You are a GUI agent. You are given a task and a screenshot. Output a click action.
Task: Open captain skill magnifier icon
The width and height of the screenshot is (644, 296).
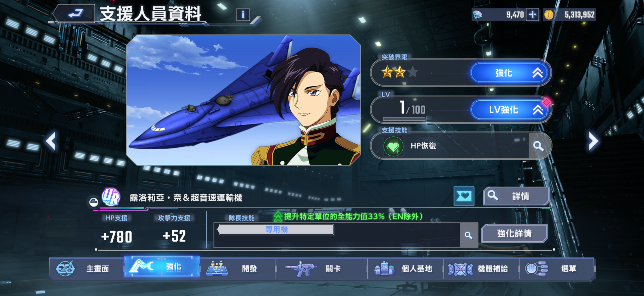(x=468, y=235)
